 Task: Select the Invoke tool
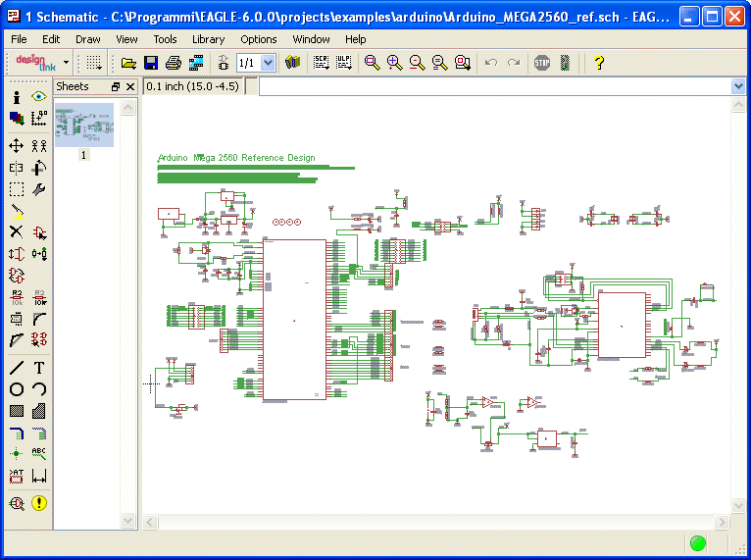click(39, 340)
